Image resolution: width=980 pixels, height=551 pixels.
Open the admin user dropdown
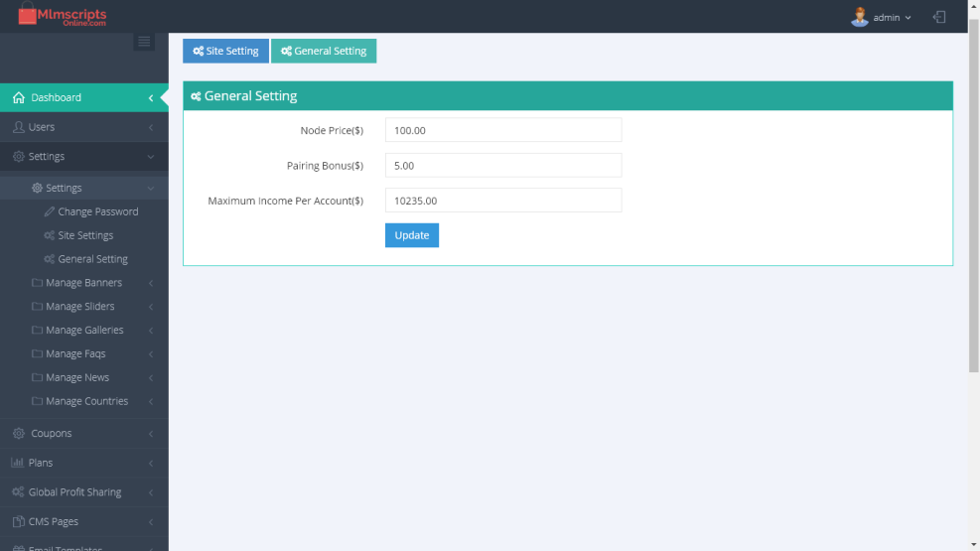coord(892,18)
